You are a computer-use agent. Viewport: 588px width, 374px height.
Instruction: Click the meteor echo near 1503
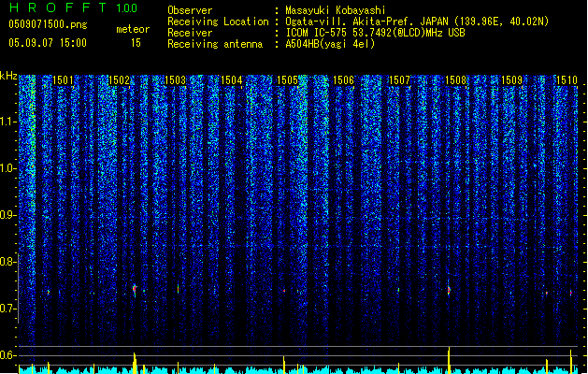[179, 289]
